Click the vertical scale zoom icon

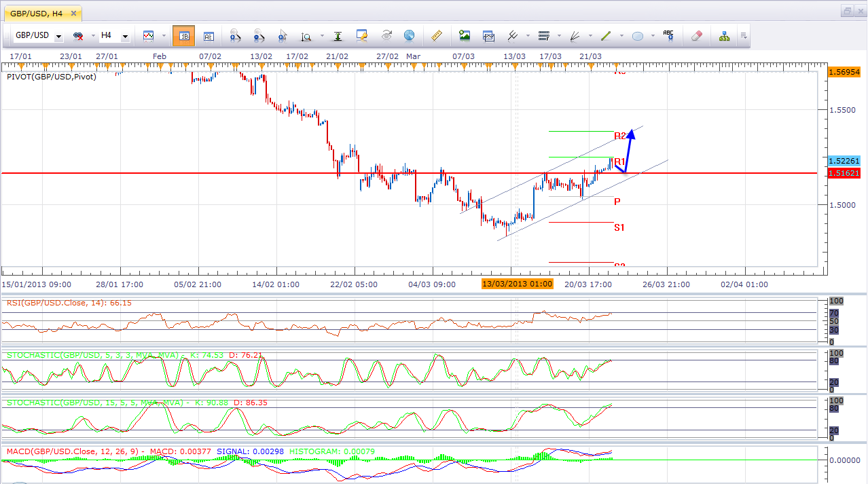click(x=306, y=36)
